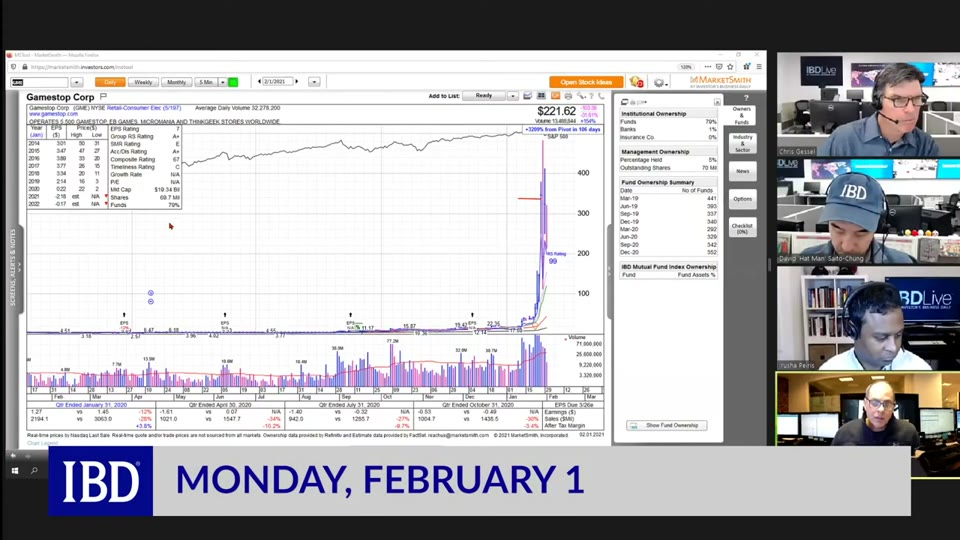Select the Owners & Funds tab
This screenshot has width=960, height=540.
coord(742,116)
